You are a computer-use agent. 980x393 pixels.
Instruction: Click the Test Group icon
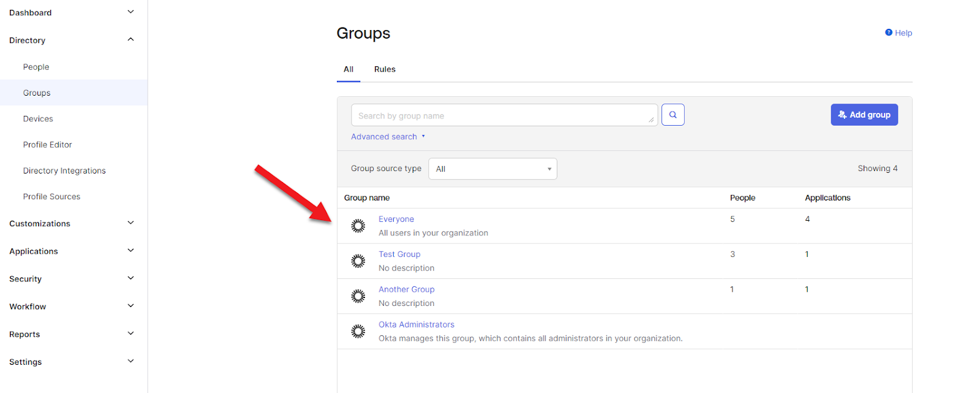[x=358, y=261]
